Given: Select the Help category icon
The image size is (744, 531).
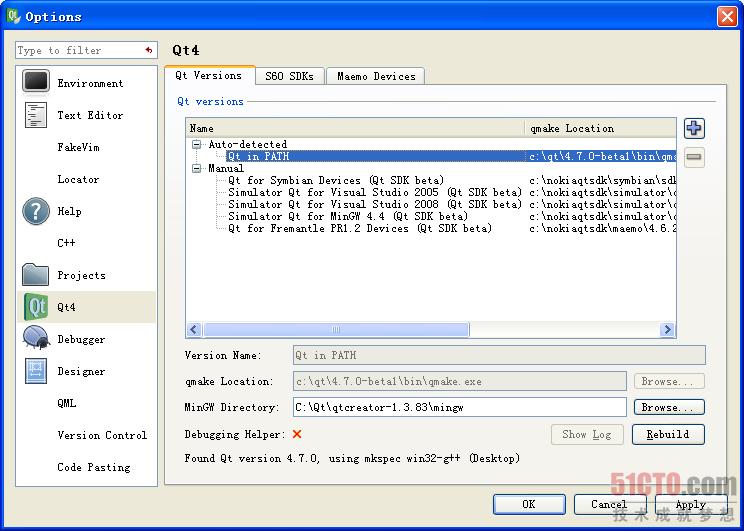Looking at the screenshot, I should point(36,211).
